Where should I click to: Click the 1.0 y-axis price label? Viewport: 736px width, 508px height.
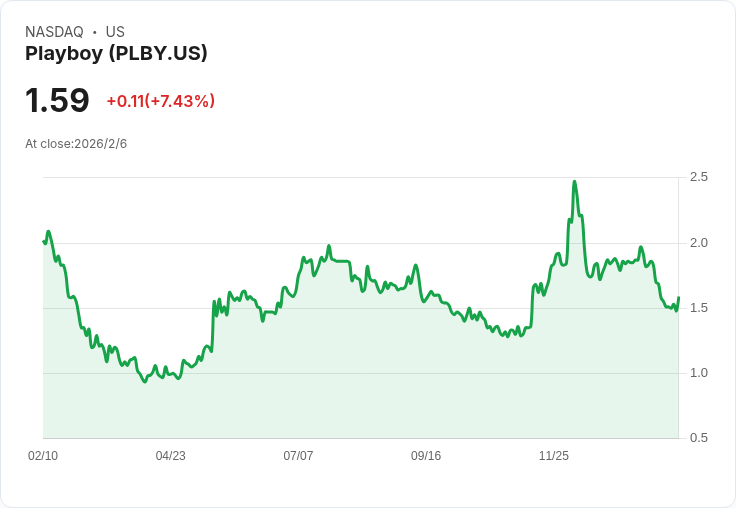699,373
